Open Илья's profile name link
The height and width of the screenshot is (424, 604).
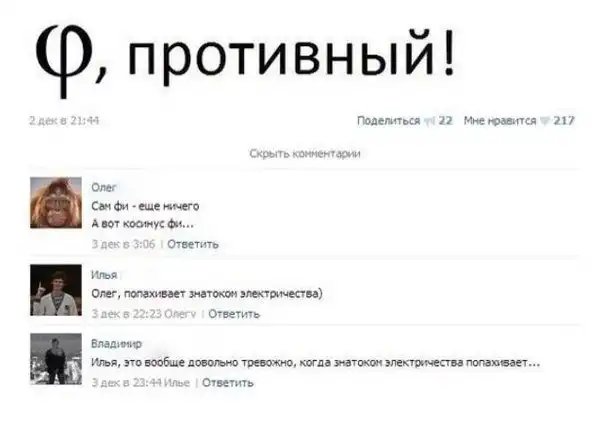pyautogui.click(x=104, y=275)
